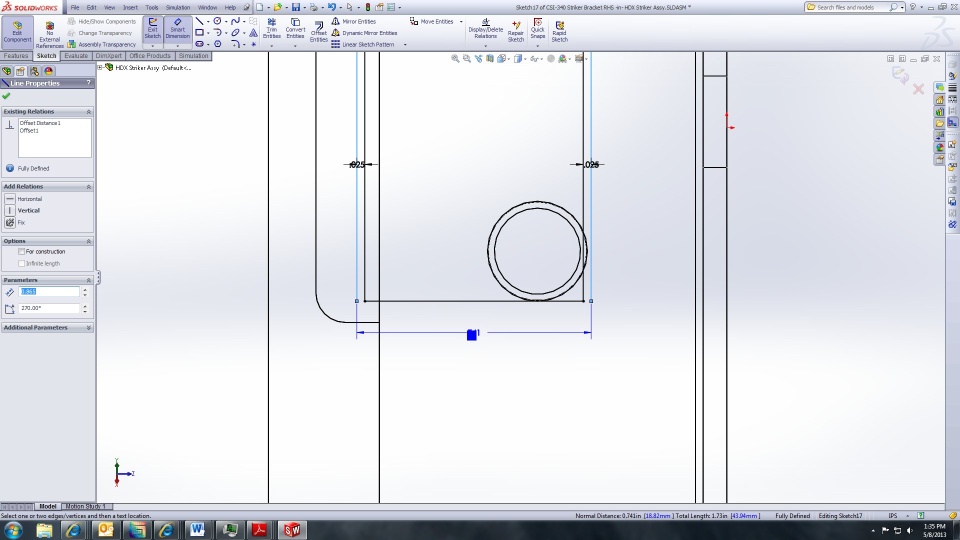Select the Straight Slot tool

point(199,44)
